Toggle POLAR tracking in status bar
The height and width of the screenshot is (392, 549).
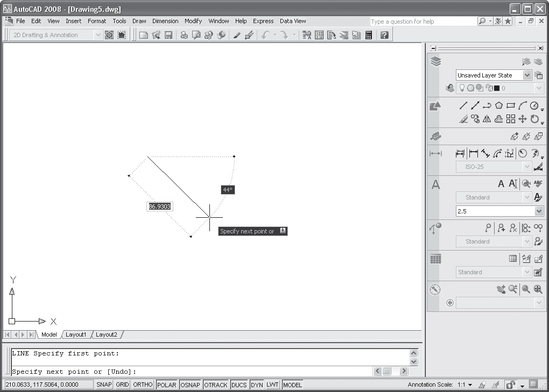tap(167, 384)
